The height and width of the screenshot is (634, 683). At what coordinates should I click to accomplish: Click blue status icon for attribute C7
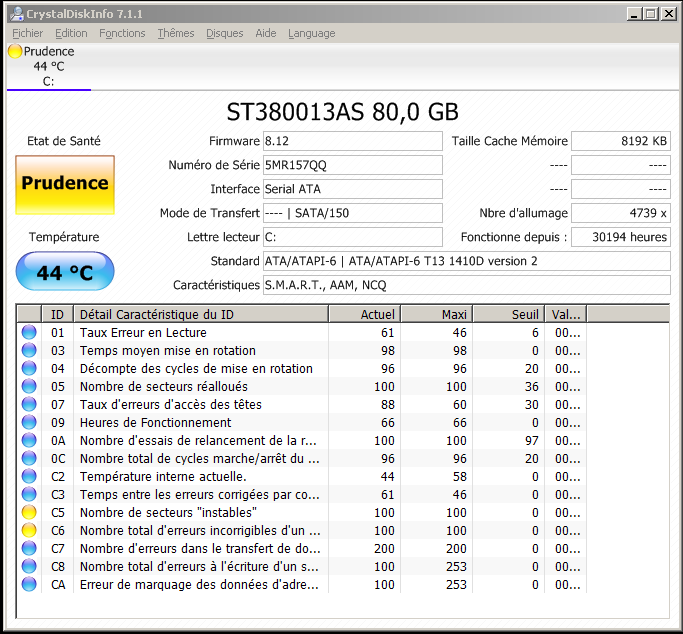[x=29, y=548]
